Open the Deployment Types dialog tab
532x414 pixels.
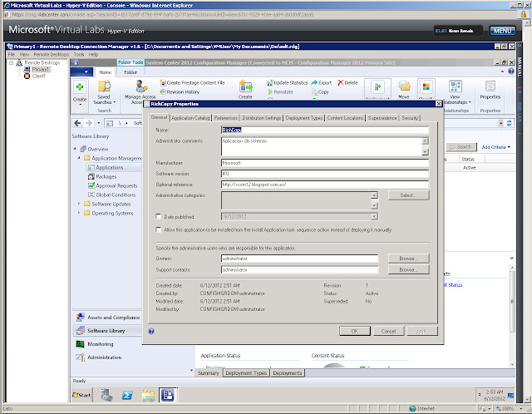coord(304,118)
